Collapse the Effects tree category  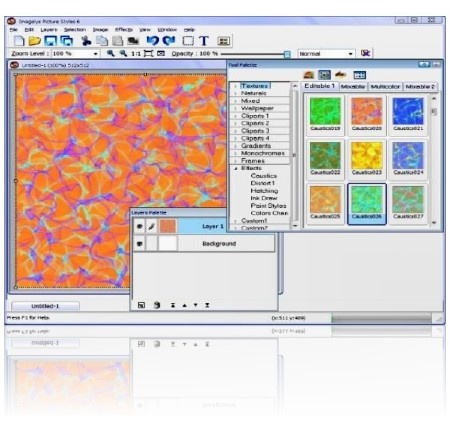(236, 168)
